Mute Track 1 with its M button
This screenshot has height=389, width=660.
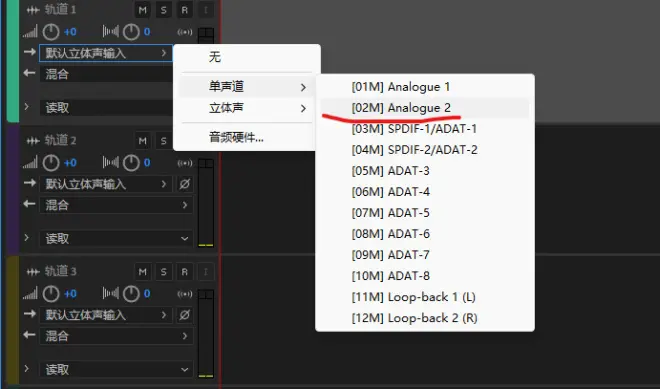[143, 10]
